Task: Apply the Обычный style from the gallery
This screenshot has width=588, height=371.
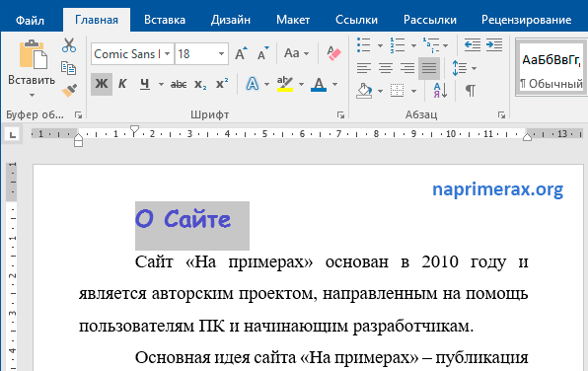Action: (551, 67)
